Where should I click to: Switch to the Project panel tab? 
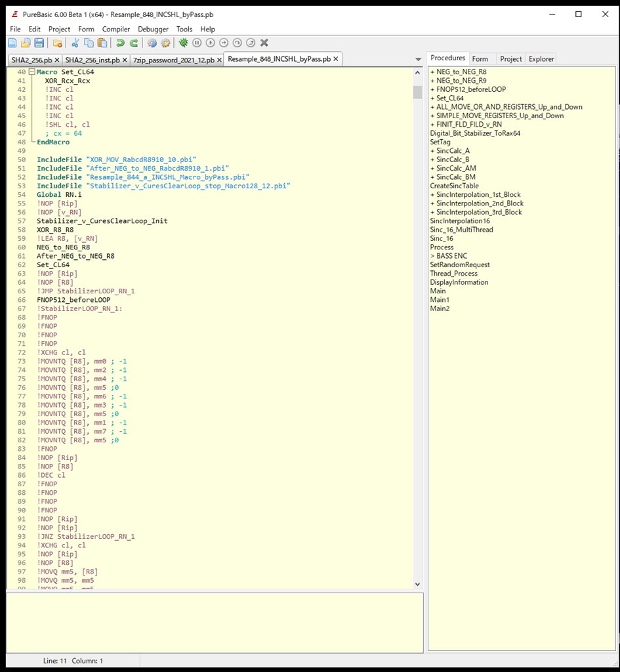(x=510, y=59)
